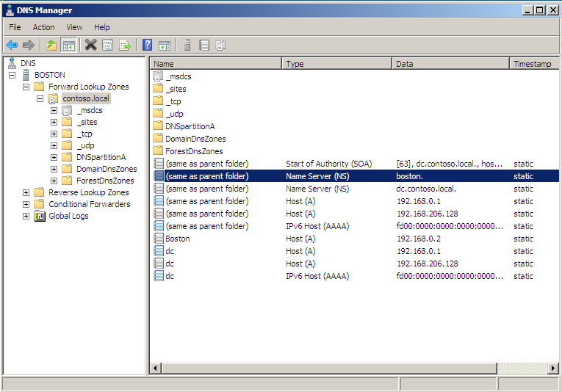Expand the _sites tree node
The image size is (562, 392).
click(x=54, y=123)
